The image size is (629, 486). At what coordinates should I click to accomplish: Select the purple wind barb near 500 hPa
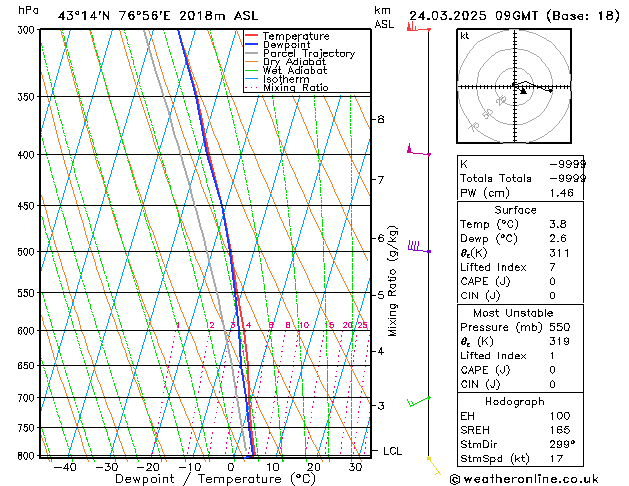pyautogui.click(x=414, y=245)
